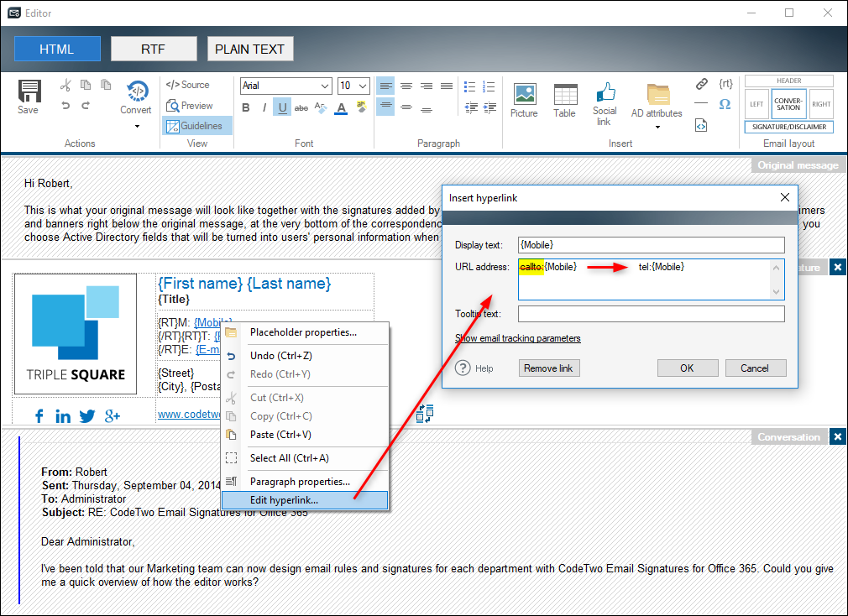Insert an HTML snippet
848x616 pixels.
(701, 125)
